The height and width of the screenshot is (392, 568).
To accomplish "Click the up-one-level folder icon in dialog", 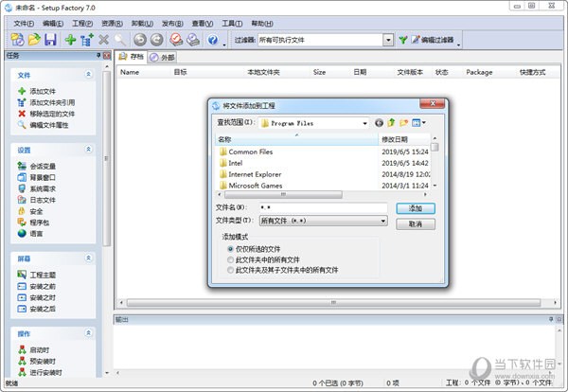I will pos(391,123).
